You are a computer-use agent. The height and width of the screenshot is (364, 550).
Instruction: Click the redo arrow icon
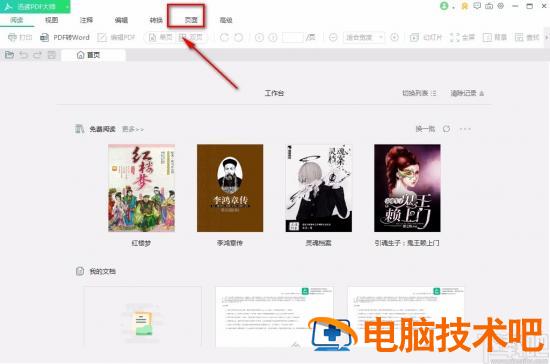[37, 55]
